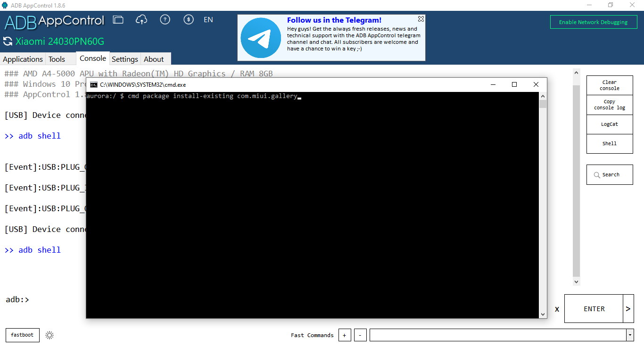This screenshot has height=347, width=644.
Task: Open the Search console button
Action: [610, 174]
